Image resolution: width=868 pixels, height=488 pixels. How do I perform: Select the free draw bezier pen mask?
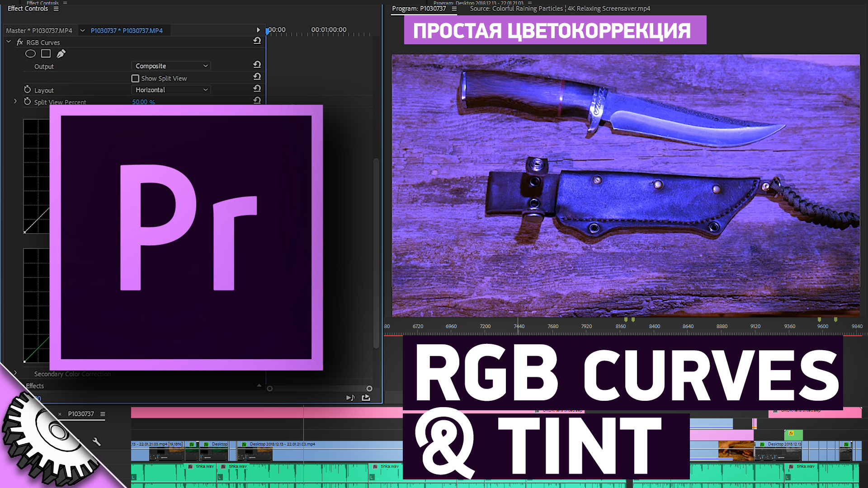(x=61, y=54)
